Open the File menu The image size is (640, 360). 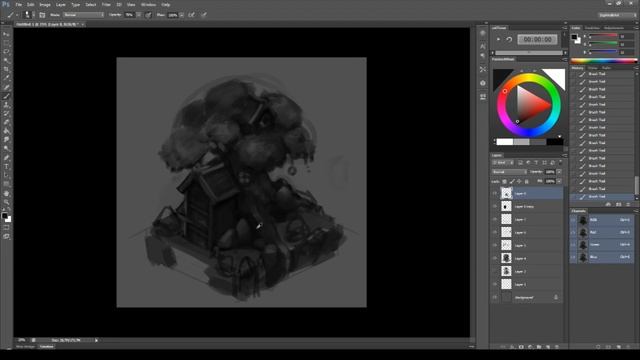18,4
